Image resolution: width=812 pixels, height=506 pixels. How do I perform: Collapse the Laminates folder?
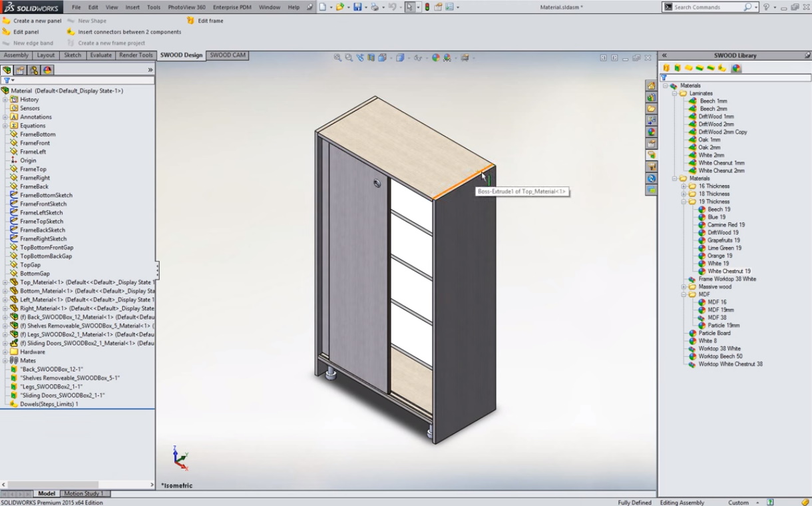pyautogui.click(x=674, y=93)
